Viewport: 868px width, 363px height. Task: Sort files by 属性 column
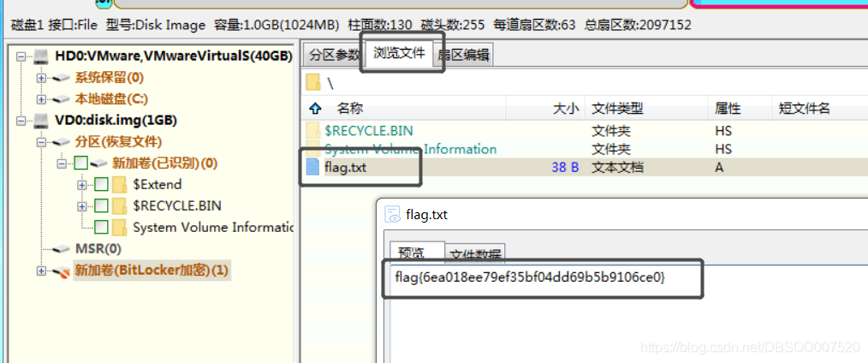(728, 109)
